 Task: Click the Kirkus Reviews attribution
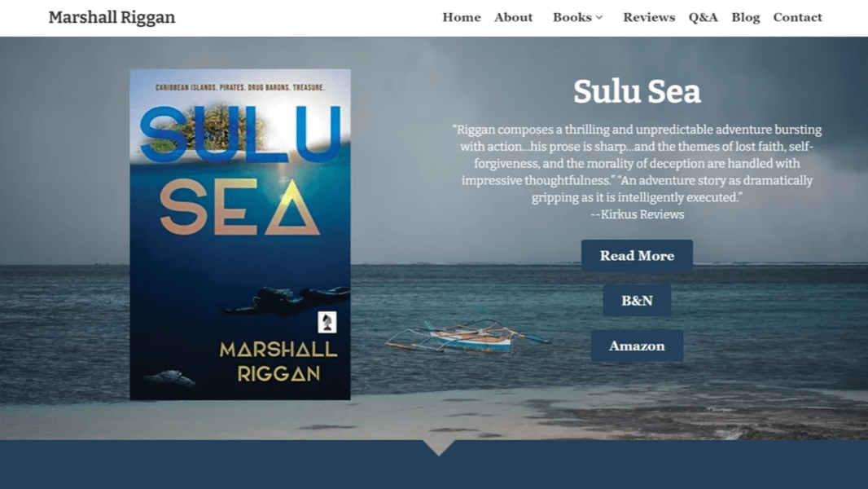(x=637, y=214)
